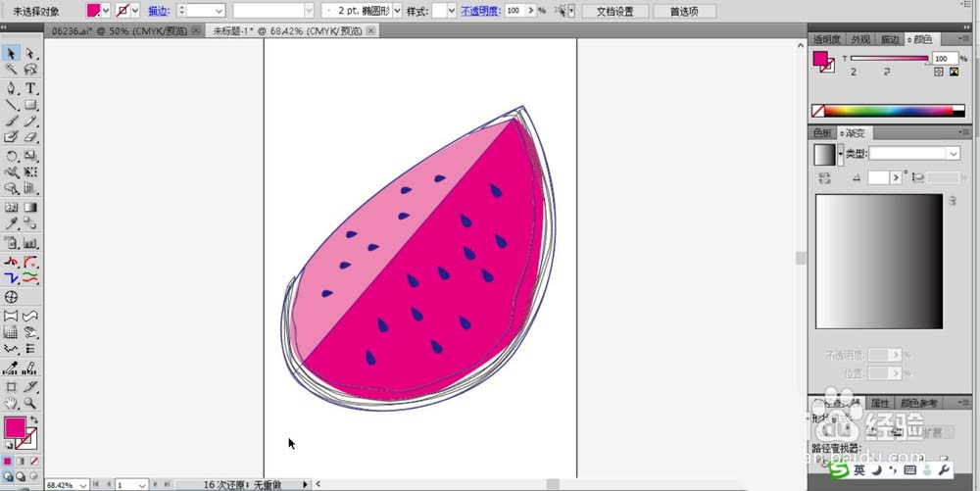
Task: Select the Blend tool
Action: 30,223
